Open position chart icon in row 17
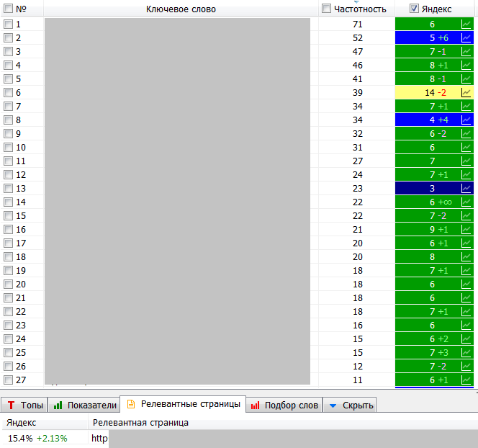Screen dimensions: 478x448 466,243
